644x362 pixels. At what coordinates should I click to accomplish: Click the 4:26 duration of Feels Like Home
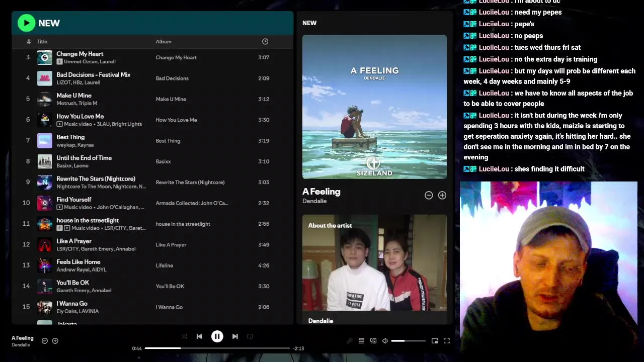pyautogui.click(x=264, y=265)
